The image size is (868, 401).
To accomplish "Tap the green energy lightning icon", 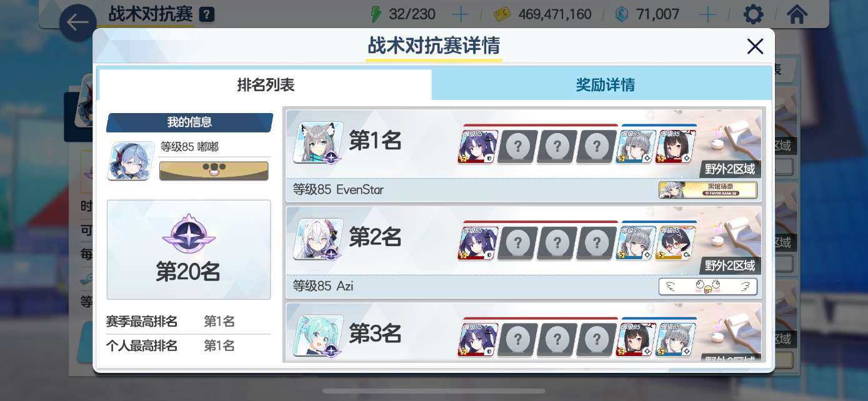I will pyautogui.click(x=376, y=14).
